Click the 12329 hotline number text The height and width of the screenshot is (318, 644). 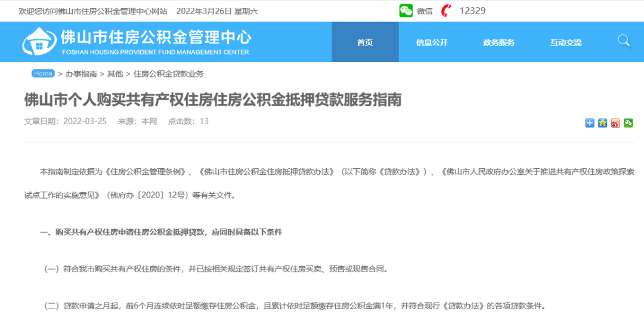[472, 11]
